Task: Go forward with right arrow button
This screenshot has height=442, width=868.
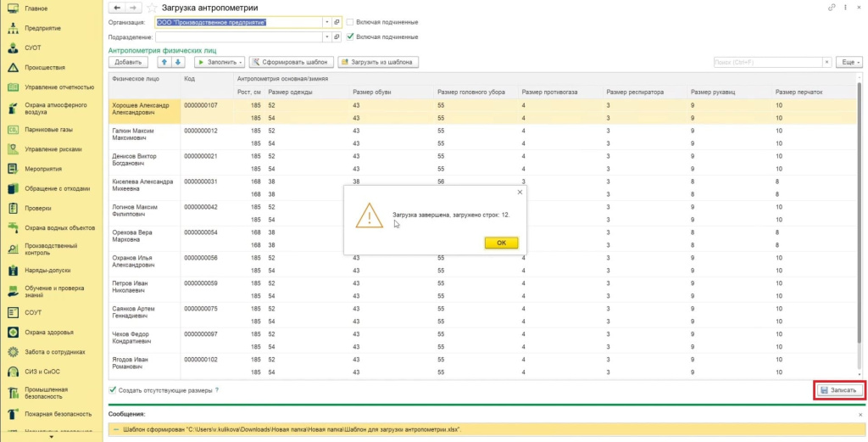Action: click(x=131, y=8)
